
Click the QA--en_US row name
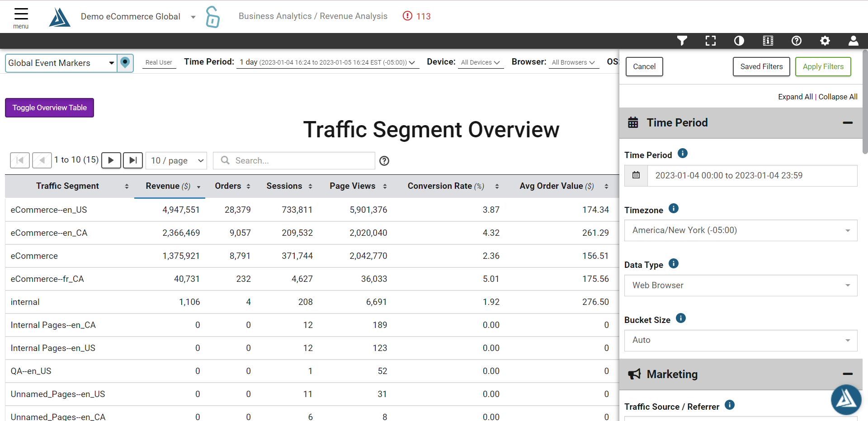[31, 371]
